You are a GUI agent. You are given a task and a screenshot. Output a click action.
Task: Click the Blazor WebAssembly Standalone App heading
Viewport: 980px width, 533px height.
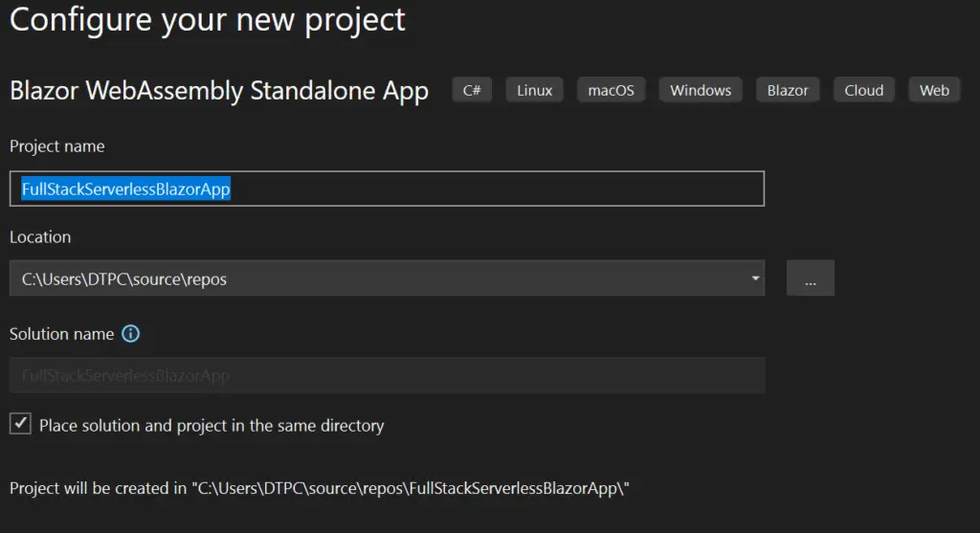pos(219,91)
